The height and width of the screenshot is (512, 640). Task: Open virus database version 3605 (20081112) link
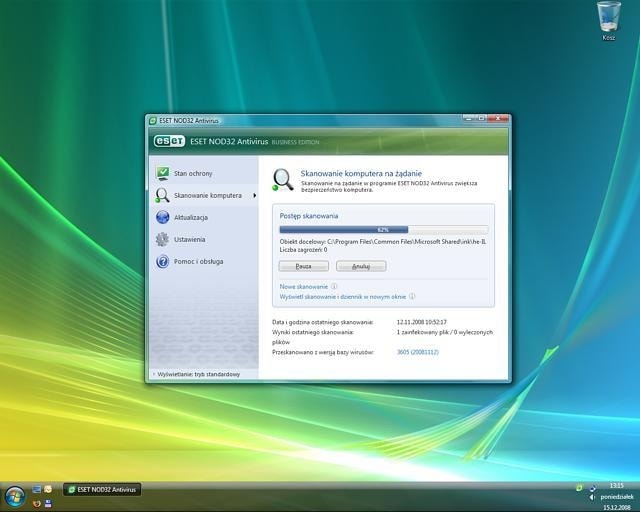click(x=418, y=352)
